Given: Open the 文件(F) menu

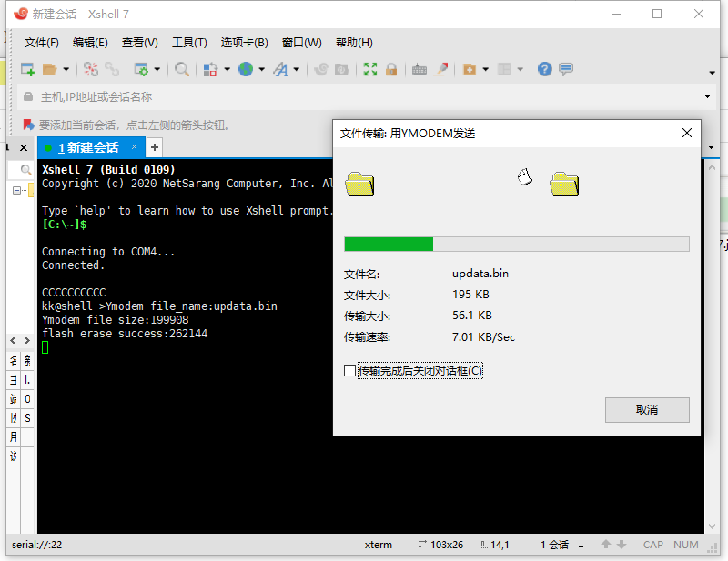Looking at the screenshot, I should click(x=42, y=43).
